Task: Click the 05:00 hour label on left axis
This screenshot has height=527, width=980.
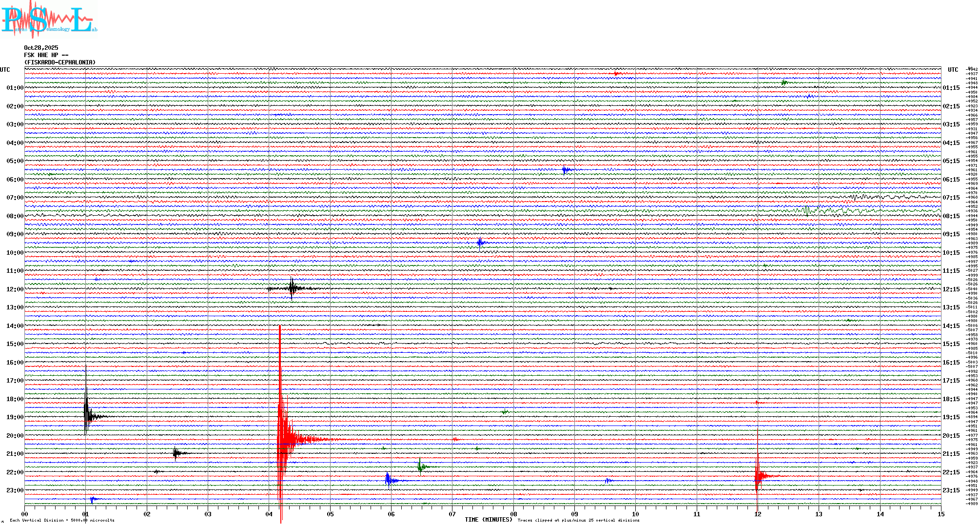Action: pos(15,161)
